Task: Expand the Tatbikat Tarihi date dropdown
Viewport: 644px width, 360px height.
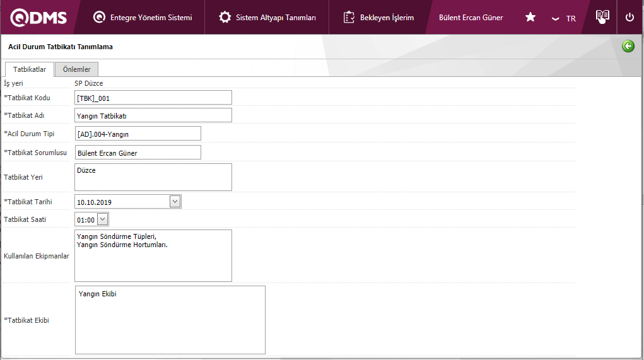Action: 175,202
